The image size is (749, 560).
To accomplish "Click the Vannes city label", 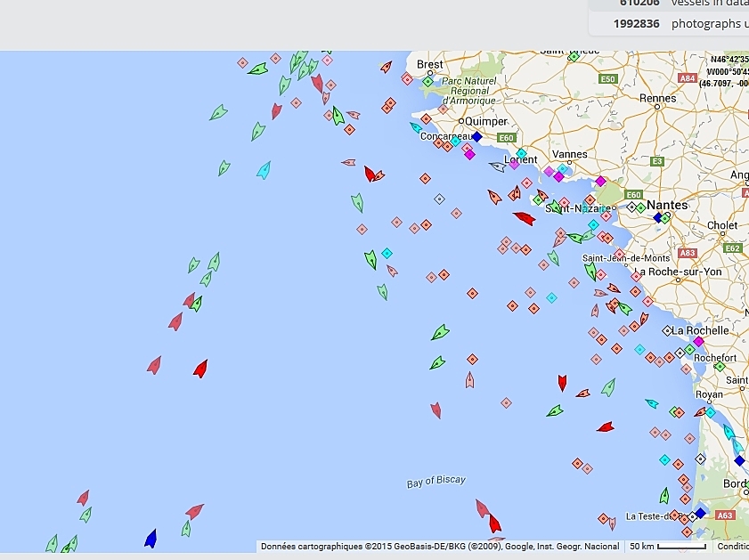I will pyautogui.click(x=569, y=154).
